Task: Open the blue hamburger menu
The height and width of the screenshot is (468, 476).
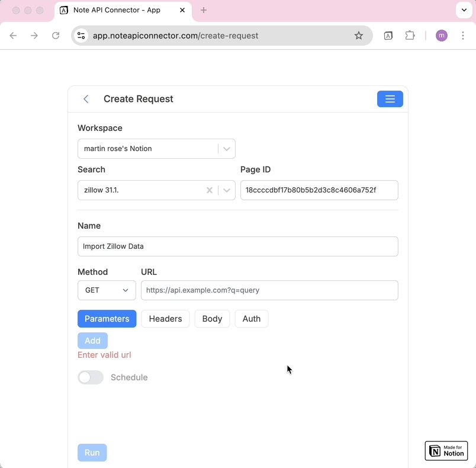Action: click(x=390, y=99)
